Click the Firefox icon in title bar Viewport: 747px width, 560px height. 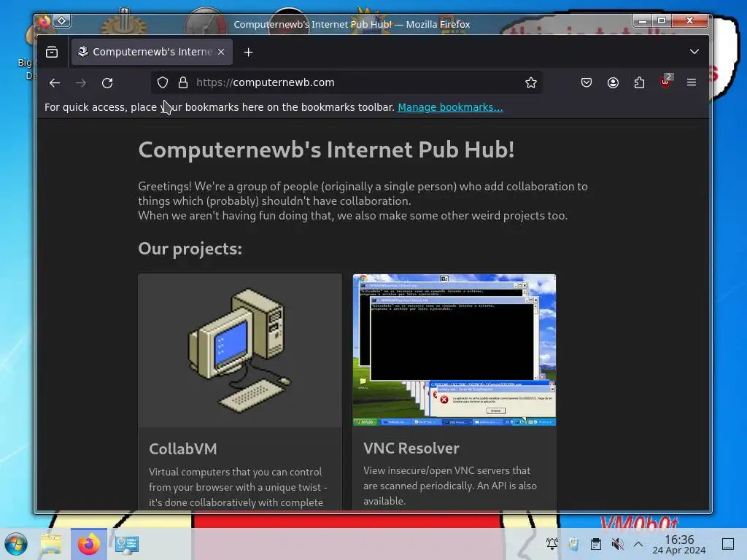click(x=44, y=21)
